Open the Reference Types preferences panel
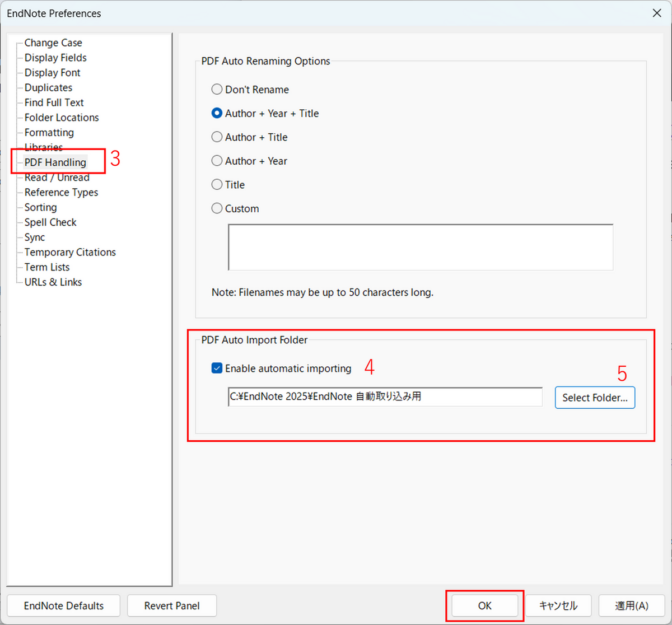 click(x=61, y=193)
